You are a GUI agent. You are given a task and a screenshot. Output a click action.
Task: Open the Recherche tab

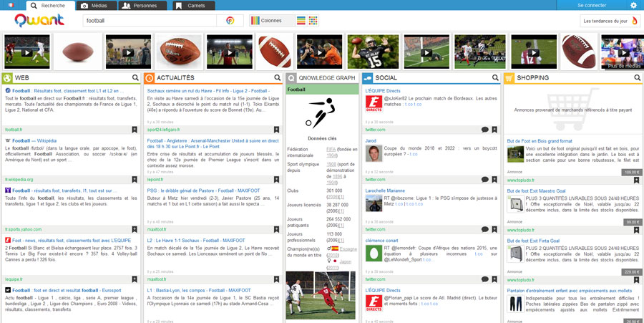[x=51, y=6]
